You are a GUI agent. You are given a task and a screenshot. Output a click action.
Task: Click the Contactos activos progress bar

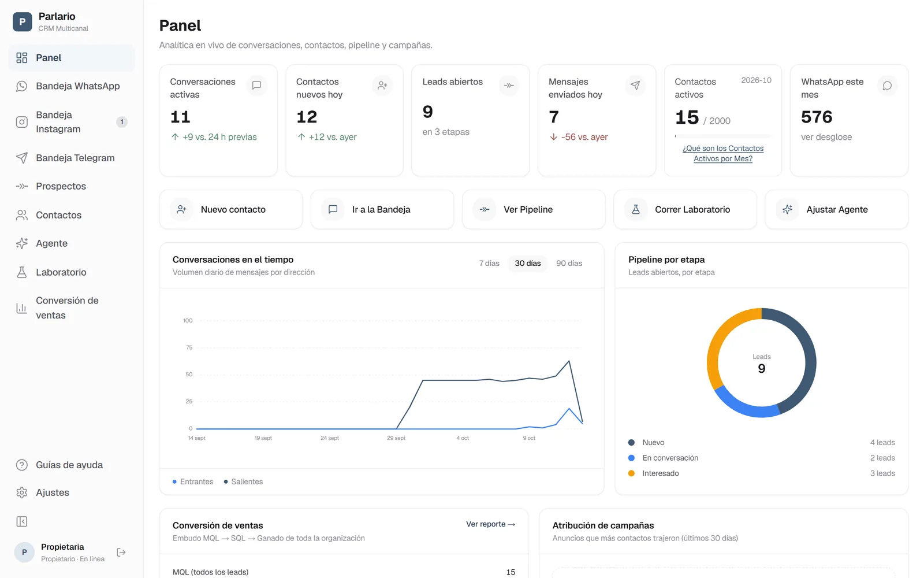coord(723,136)
